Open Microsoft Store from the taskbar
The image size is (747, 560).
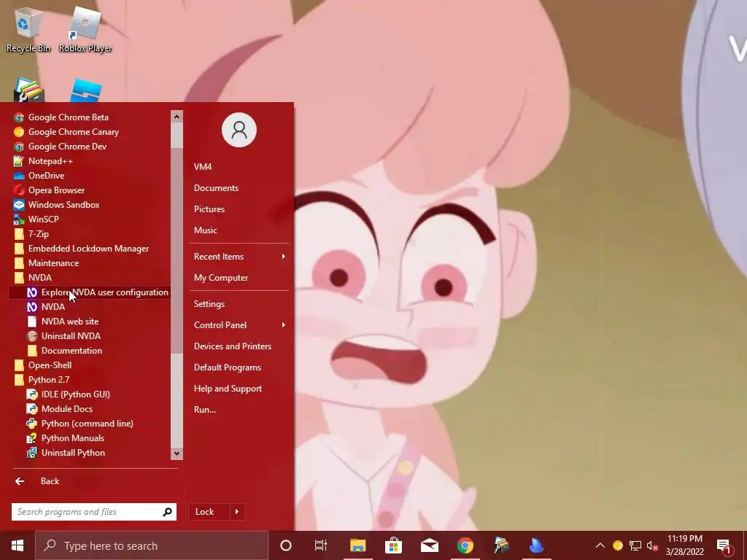coord(393,545)
